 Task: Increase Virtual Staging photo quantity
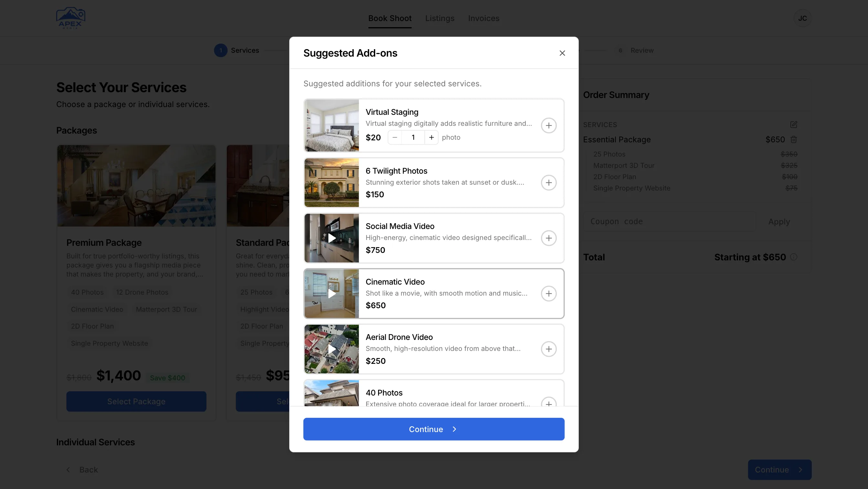tap(431, 137)
